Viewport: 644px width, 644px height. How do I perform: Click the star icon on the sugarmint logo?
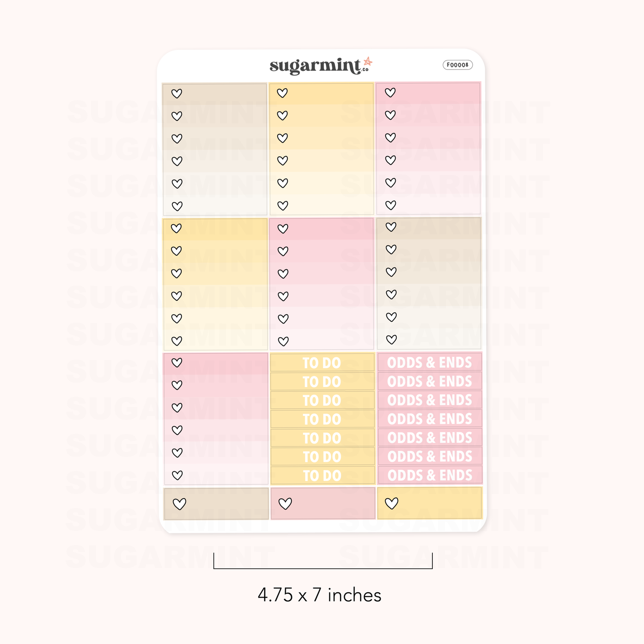tap(368, 62)
